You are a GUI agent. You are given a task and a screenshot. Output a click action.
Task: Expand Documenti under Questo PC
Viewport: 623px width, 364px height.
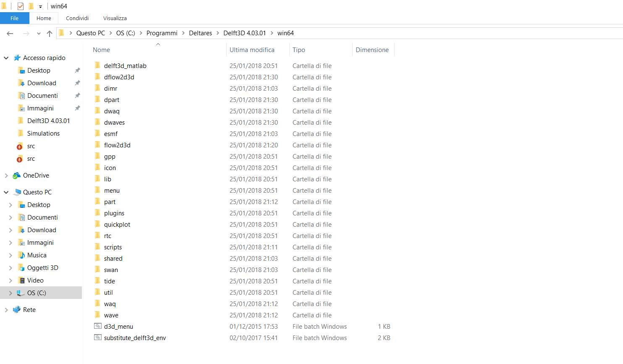click(x=10, y=217)
